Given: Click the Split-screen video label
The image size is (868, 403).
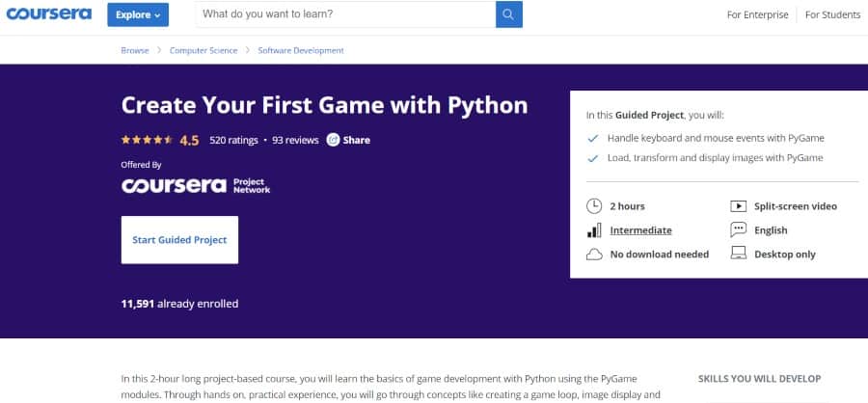Looking at the screenshot, I should [796, 206].
